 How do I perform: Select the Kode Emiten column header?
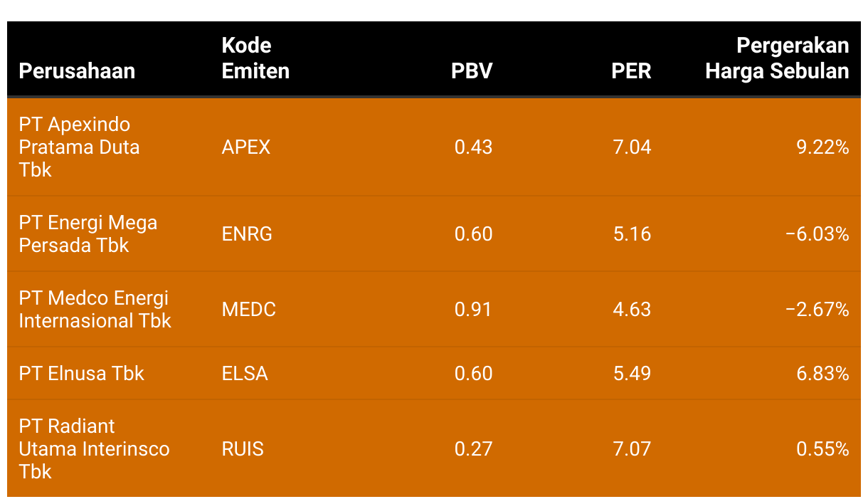[x=255, y=58]
